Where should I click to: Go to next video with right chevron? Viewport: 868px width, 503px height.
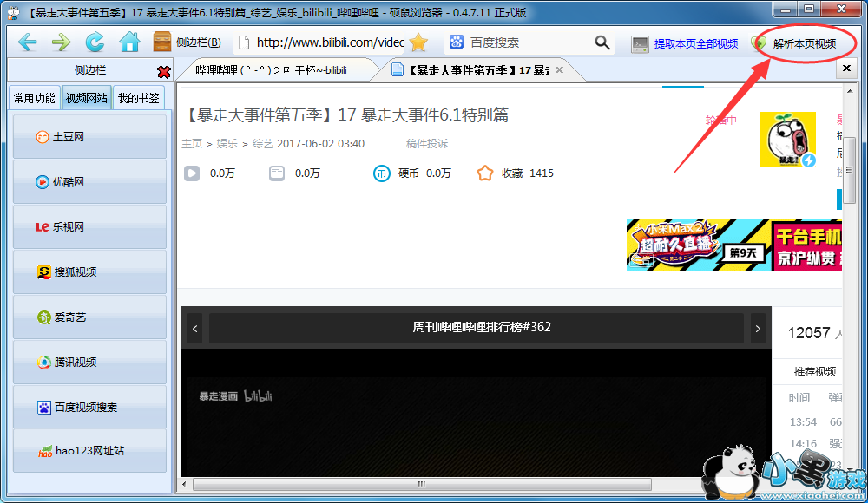(x=758, y=329)
